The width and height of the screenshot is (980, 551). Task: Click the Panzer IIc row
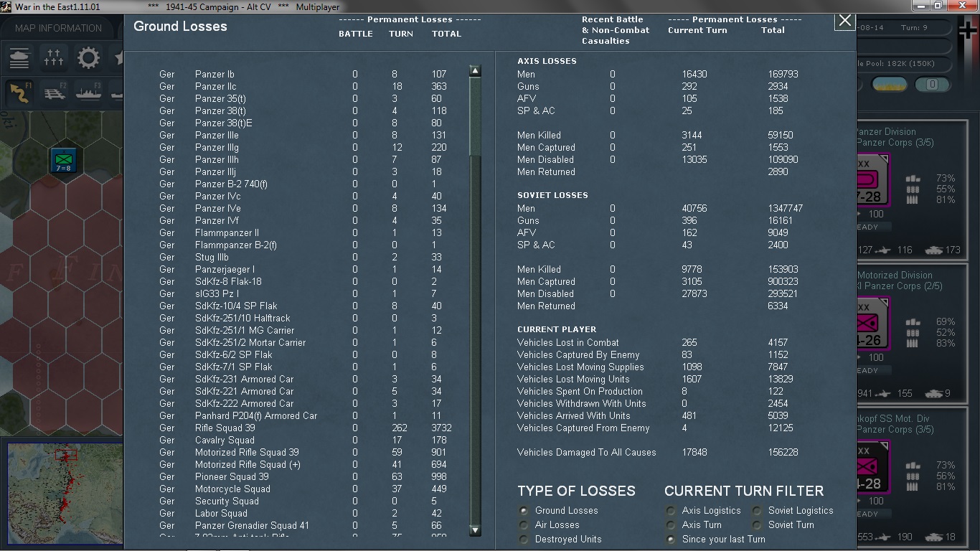click(305, 86)
